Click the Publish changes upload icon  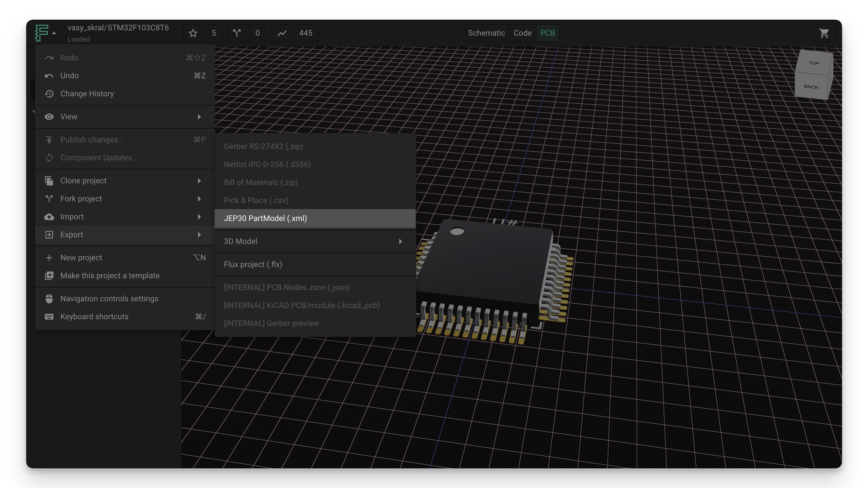tap(49, 140)
